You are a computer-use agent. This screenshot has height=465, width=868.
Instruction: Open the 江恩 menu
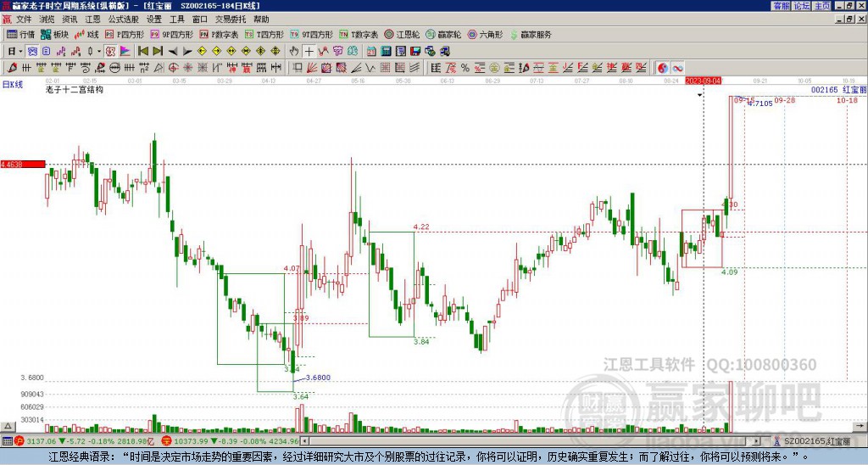(x=92, y=20)
